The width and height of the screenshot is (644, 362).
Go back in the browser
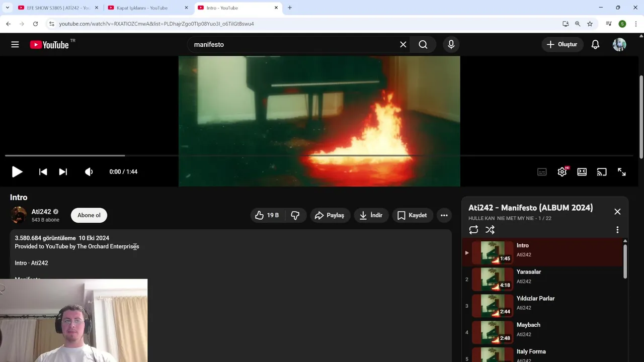point(8,24)
